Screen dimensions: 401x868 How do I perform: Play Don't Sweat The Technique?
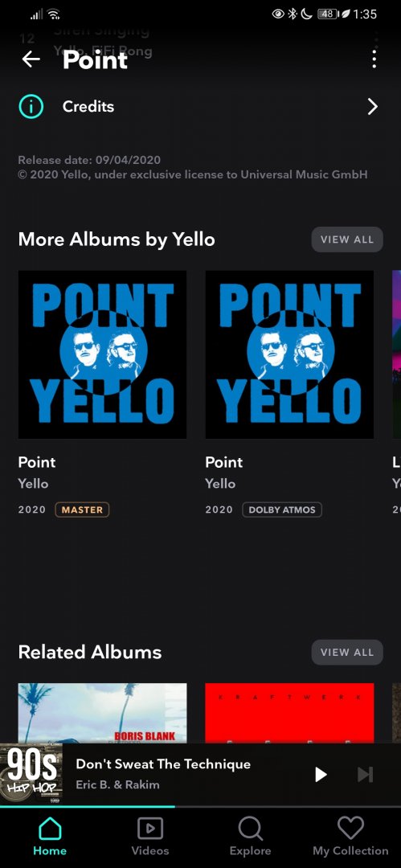pos(321,774)
